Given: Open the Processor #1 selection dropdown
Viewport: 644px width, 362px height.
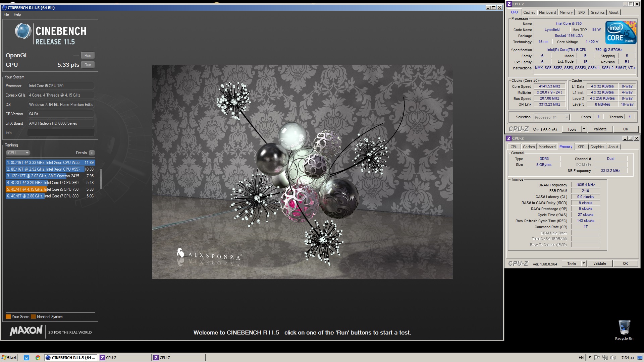Looking at the screenshot, I should point(552,117).
